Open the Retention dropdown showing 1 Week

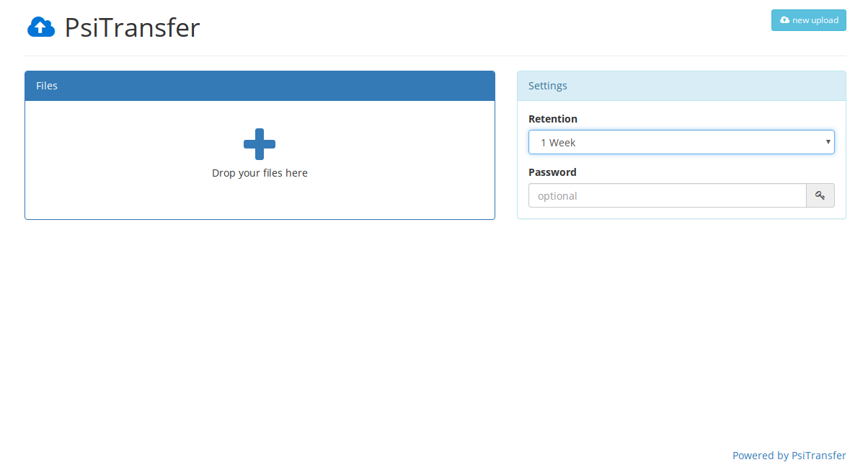click(x=681, y=142)
